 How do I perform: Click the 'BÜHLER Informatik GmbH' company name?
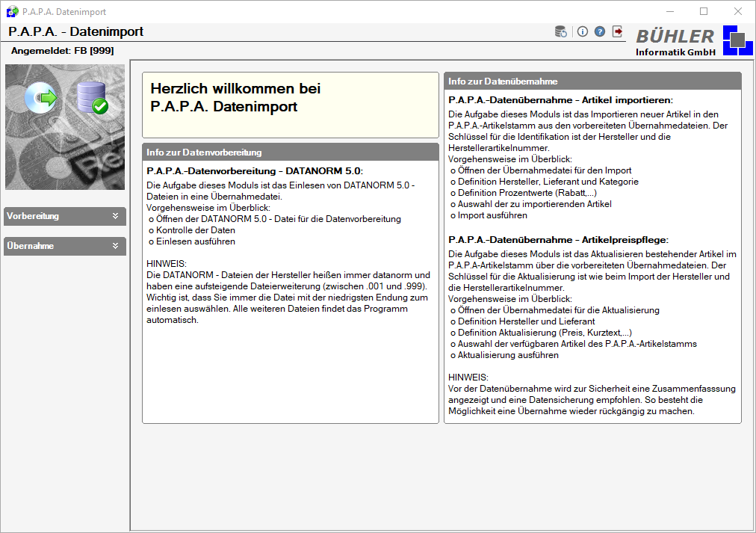(x=675, y=42)
